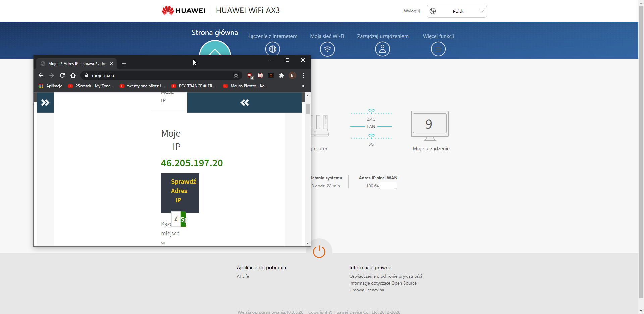Close the Moje IP browser tab
Image resolution: width=644 pixels, height=314 pixels.
(111, 64)
